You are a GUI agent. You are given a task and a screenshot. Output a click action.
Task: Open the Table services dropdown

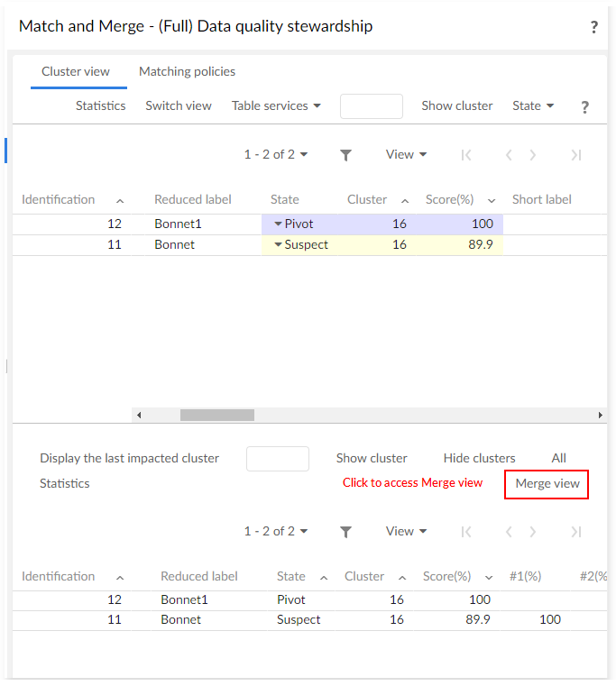pos(276,105)
